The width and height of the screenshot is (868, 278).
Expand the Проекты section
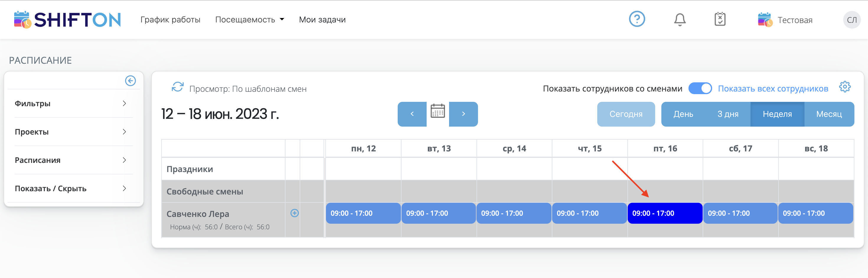pos(71,132)
